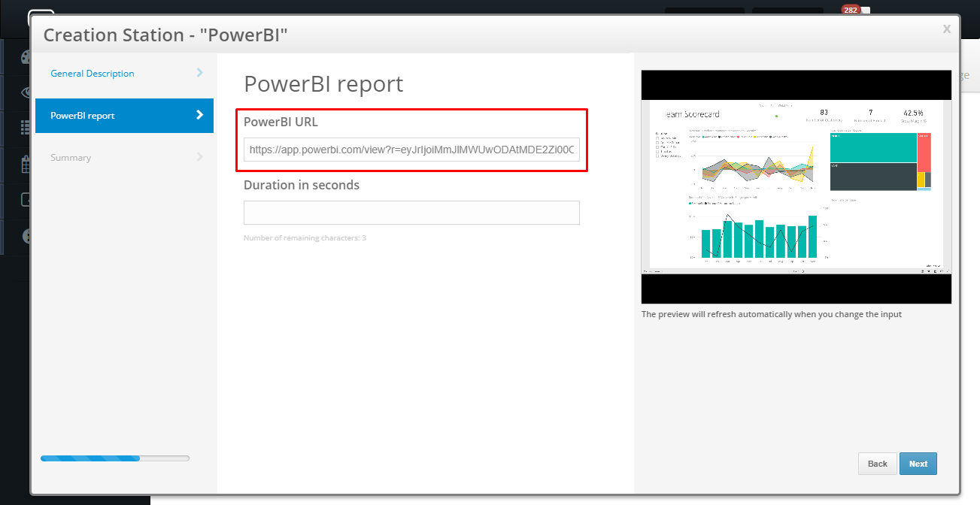Click the grid icon in the left sidebar
This screenshot has height=505, width=980.
tap(26, 129)
